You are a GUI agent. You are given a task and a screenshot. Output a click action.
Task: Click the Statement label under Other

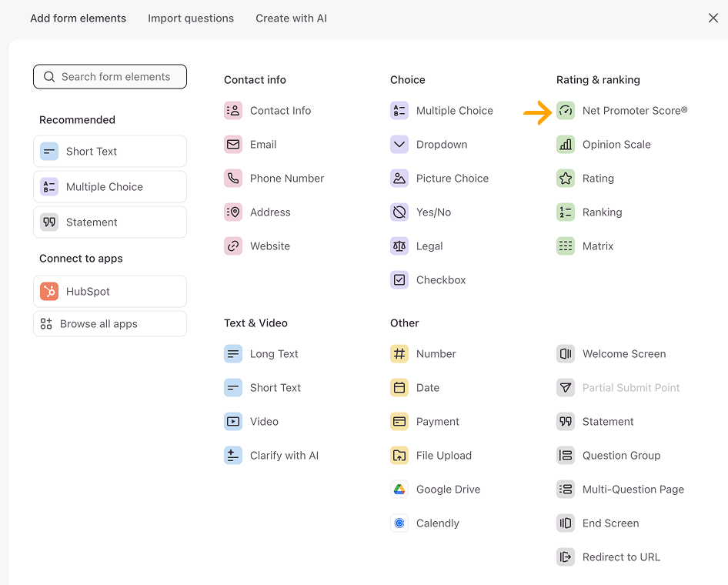click(608, 422)
